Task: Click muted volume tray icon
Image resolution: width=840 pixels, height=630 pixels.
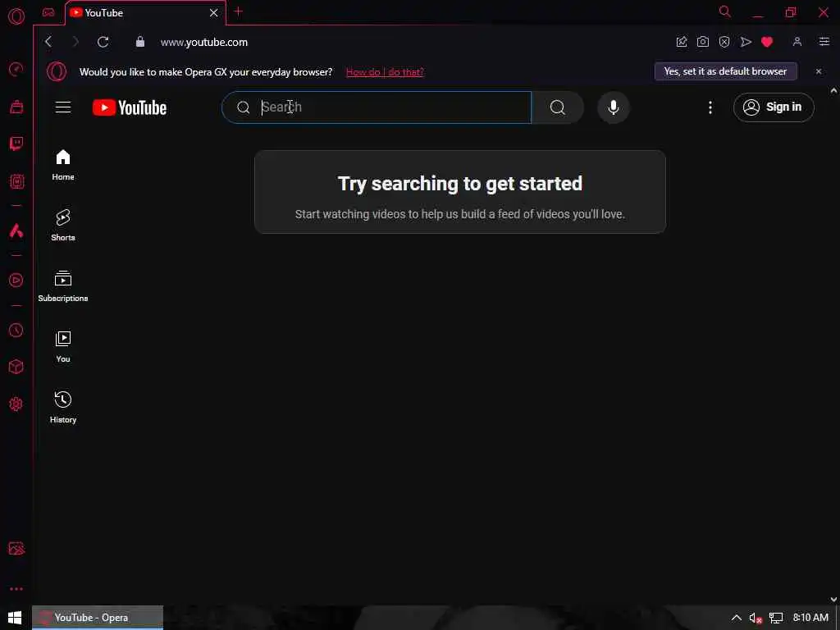Action: point(756,619)
